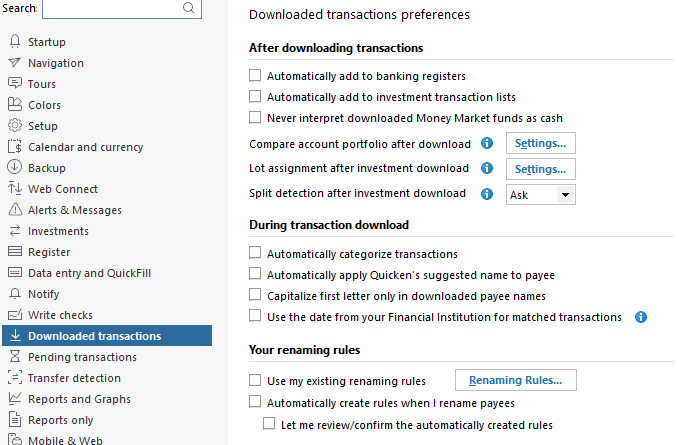Click info icon beside Compare account portfolio

pyautogui.click(x=488, y=143)
